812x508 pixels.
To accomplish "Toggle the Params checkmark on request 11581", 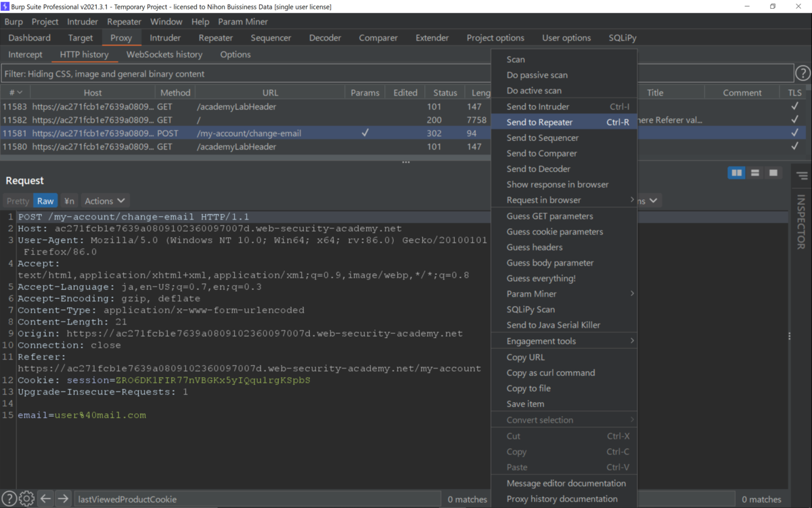I will [365, 133].
